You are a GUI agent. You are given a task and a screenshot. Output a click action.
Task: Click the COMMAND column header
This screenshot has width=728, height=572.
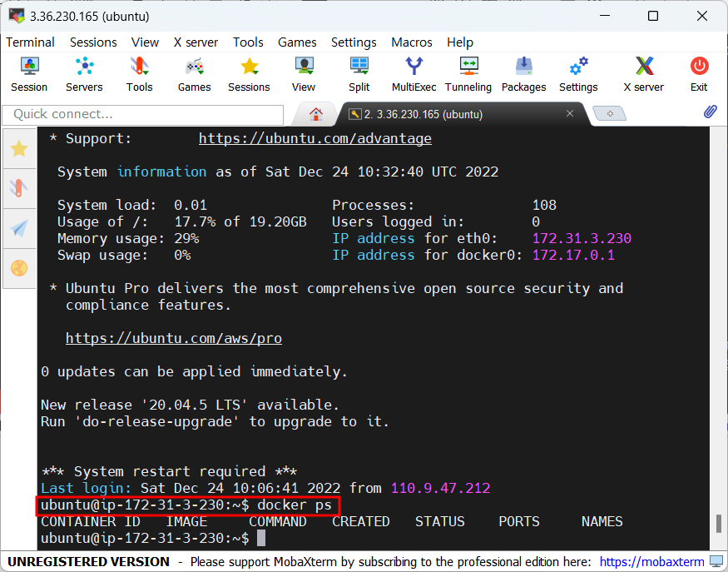click(x=278, y=521)
